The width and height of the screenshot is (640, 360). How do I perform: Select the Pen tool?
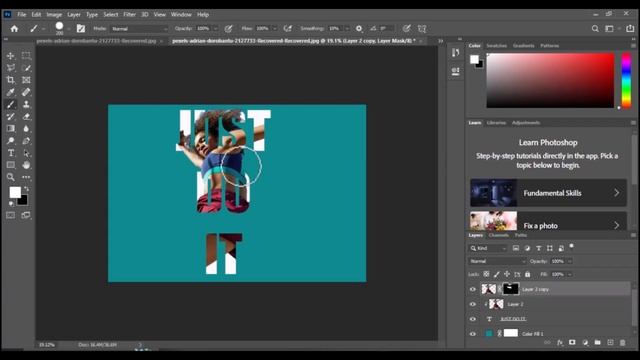(x=26, y=141)
